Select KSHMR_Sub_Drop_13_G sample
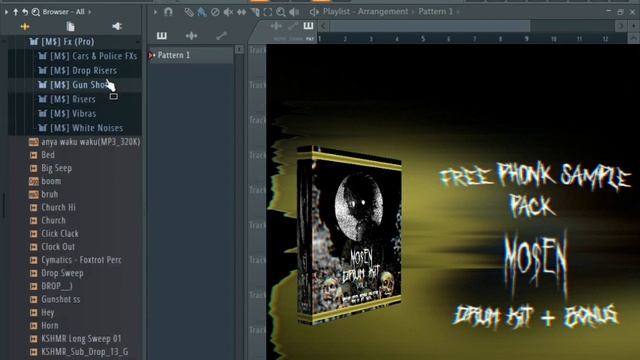This screenshot has width=640, height=360. coord(79,352)
